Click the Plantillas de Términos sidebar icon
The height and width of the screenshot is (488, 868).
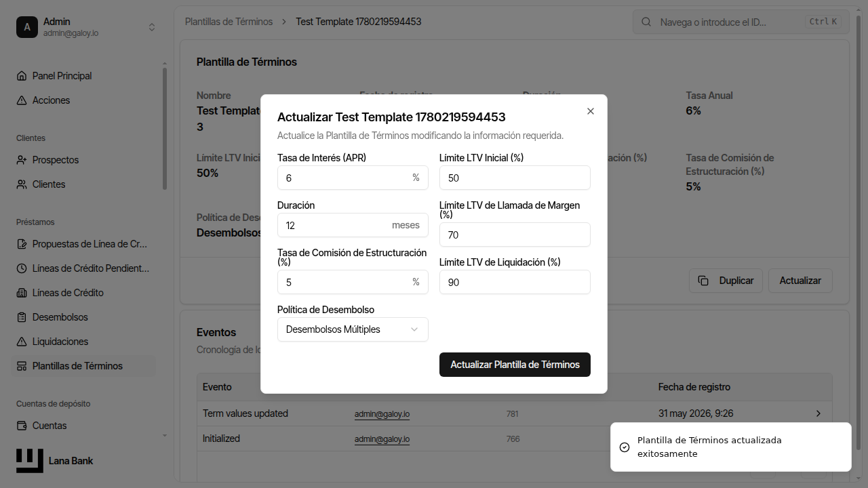click(x=22, y=366)
